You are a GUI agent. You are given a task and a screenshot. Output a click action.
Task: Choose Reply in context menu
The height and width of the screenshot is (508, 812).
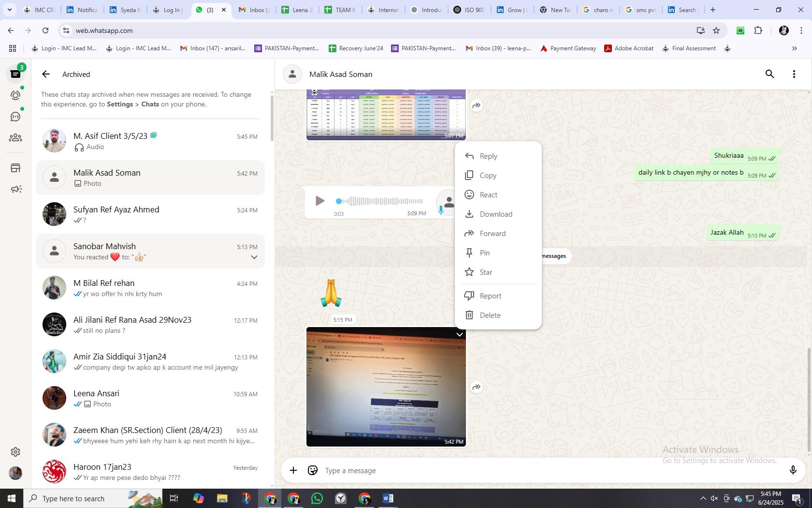(x=498, y=156)
